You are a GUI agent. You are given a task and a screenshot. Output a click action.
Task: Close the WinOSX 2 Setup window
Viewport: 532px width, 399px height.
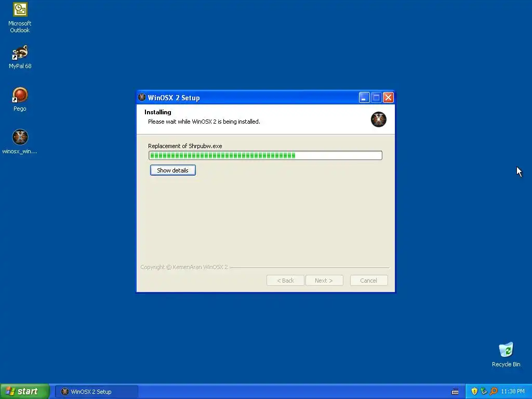click(388, 98)
